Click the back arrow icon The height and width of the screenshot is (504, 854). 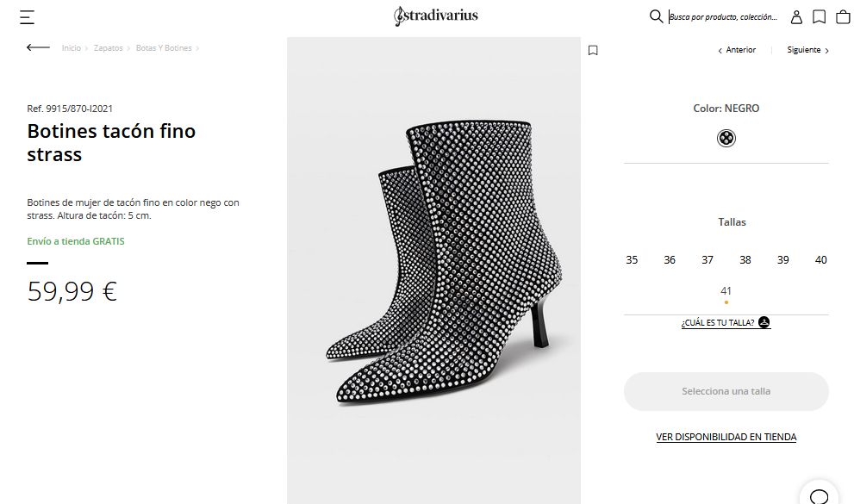38,47
